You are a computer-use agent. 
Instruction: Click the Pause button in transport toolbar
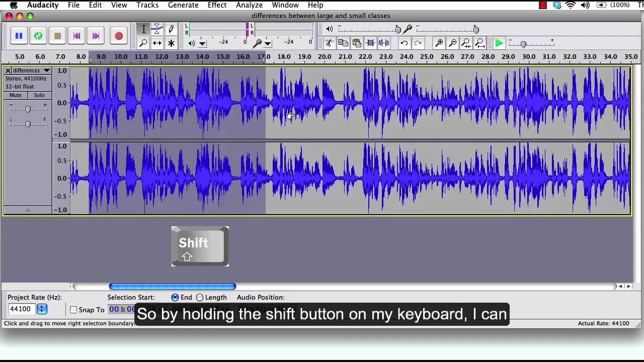tap(19, 36)
